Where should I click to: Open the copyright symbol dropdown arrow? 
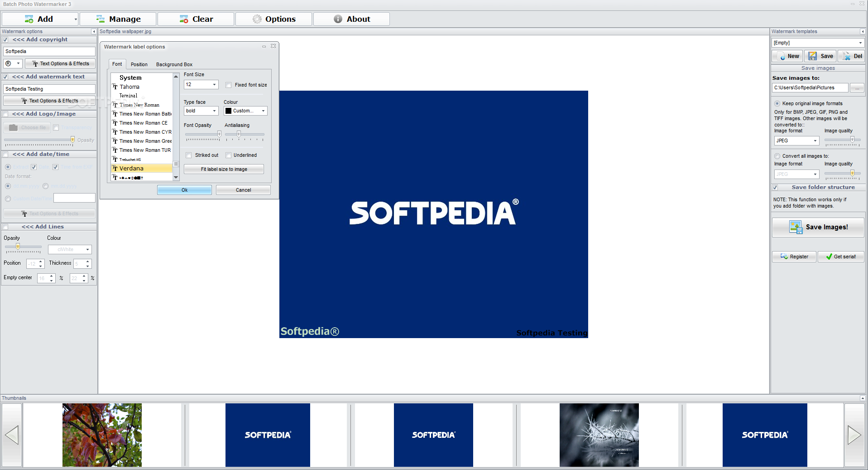(x=18, y=63)
